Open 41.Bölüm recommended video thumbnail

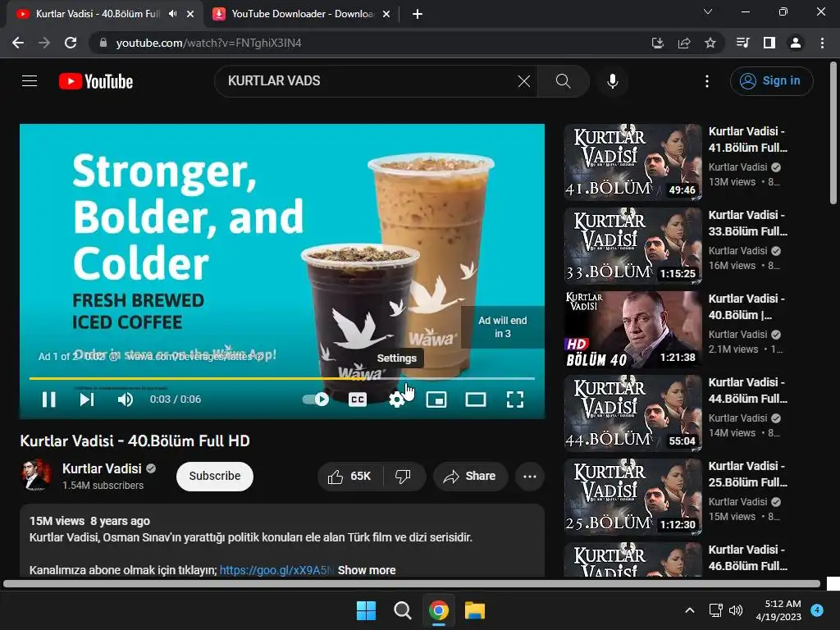coord(632,162)
